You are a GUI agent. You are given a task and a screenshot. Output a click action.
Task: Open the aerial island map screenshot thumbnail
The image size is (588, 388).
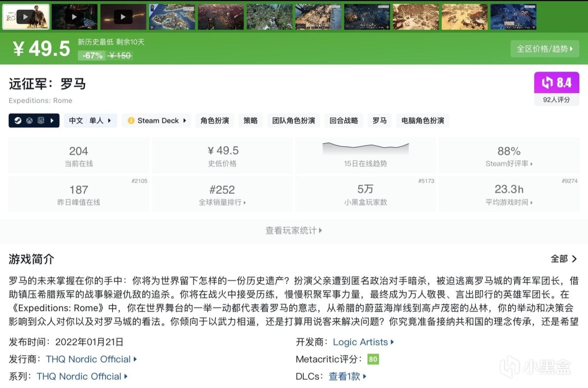[172, 17]
